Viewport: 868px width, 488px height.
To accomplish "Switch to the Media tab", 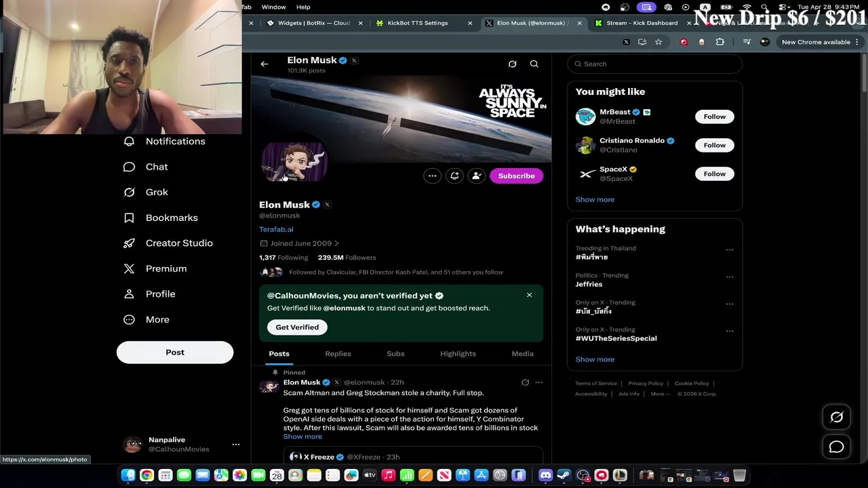I will tap(522, 354).
